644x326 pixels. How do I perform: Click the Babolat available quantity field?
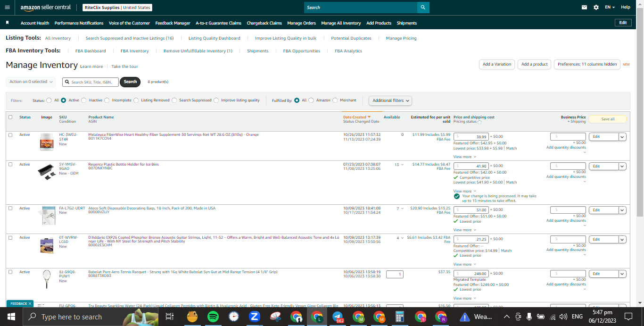(x=395, y=274)
